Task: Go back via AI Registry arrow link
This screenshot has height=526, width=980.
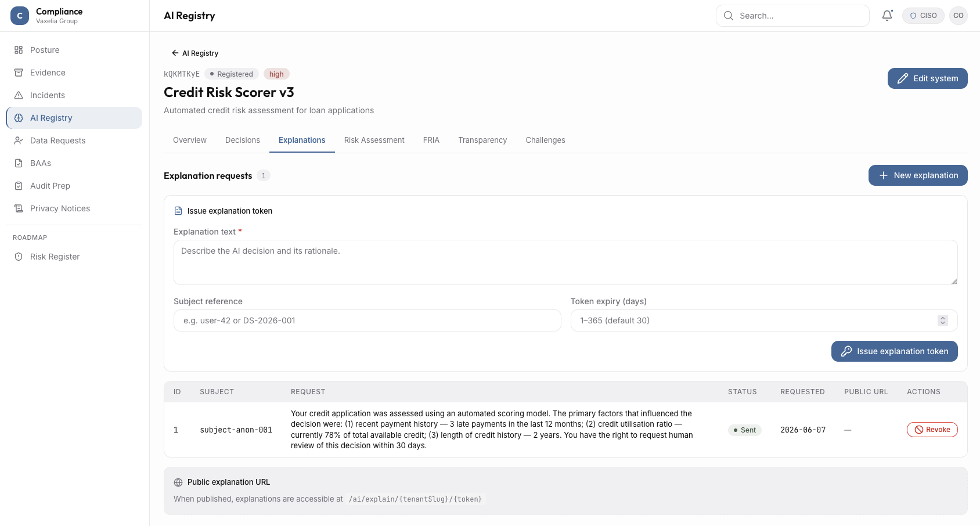Action: tap(195, 53)
